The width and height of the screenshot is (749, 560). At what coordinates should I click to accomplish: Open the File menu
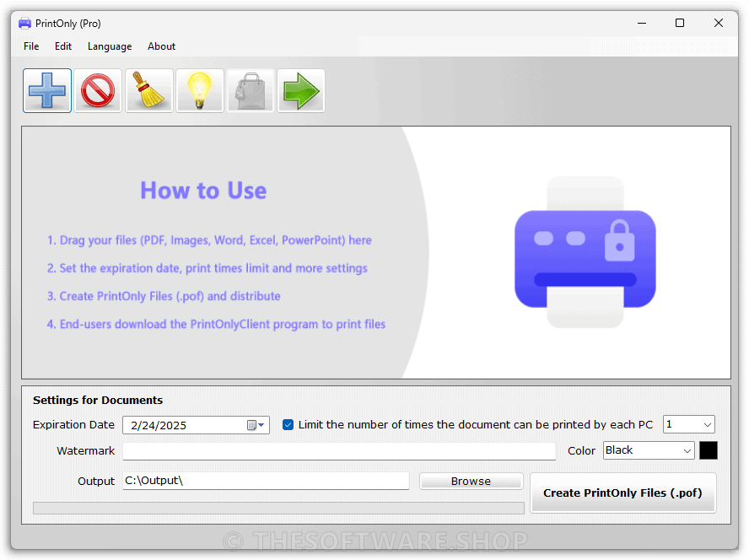coord(31,46)
